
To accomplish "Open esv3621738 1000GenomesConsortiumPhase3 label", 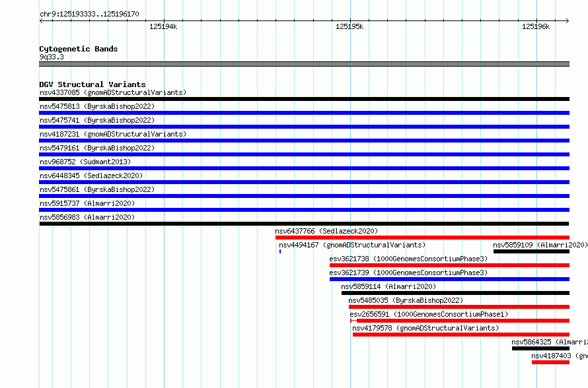I will pyautogui.click(x=408, y=259).
